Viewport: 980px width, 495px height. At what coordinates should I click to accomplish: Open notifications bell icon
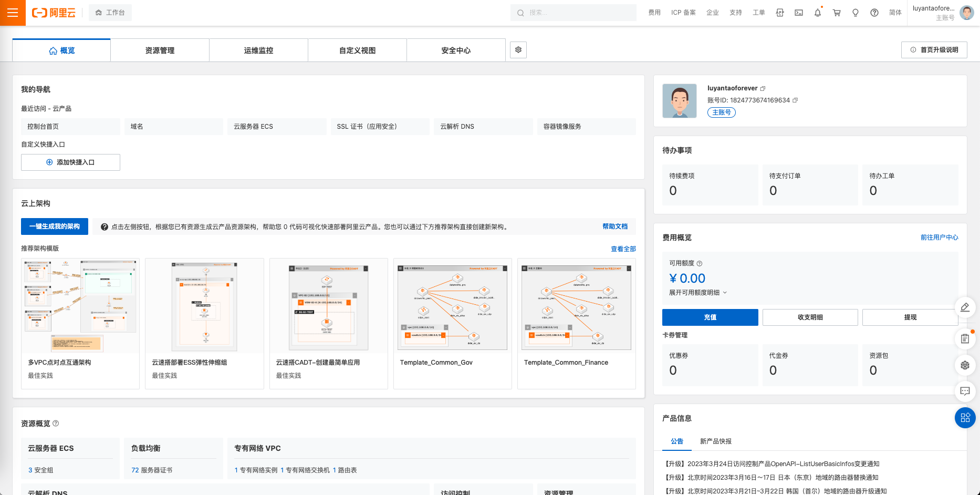(818, 13)
